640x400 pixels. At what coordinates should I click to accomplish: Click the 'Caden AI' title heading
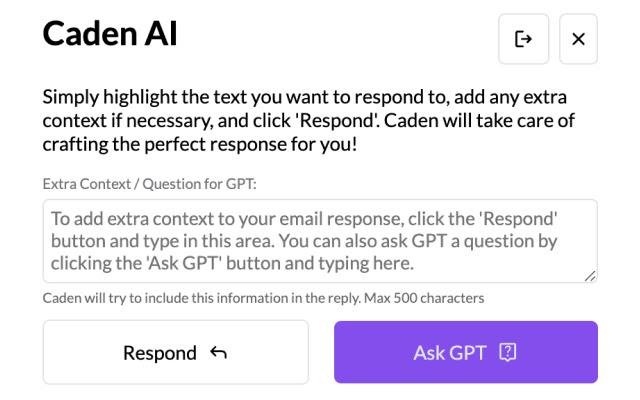tap(110, 35)
